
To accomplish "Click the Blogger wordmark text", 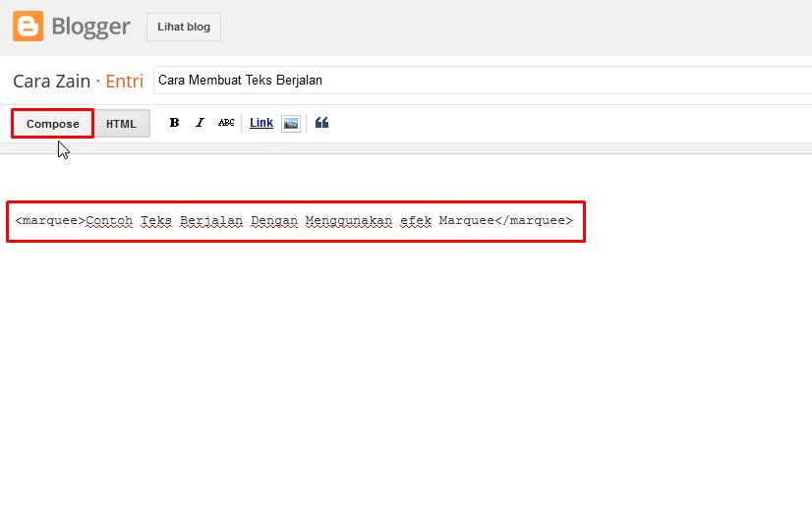I will click(x=91, y=27).
